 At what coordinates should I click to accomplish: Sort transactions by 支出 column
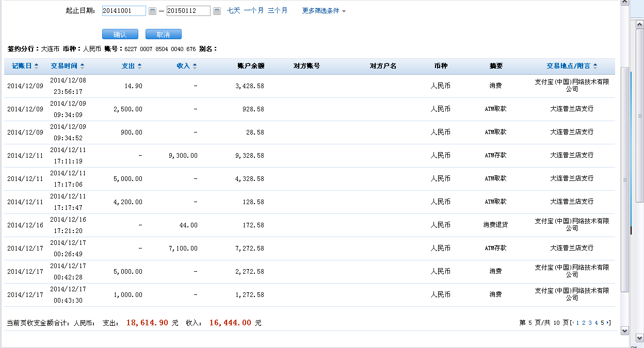(x=131, y=66)
